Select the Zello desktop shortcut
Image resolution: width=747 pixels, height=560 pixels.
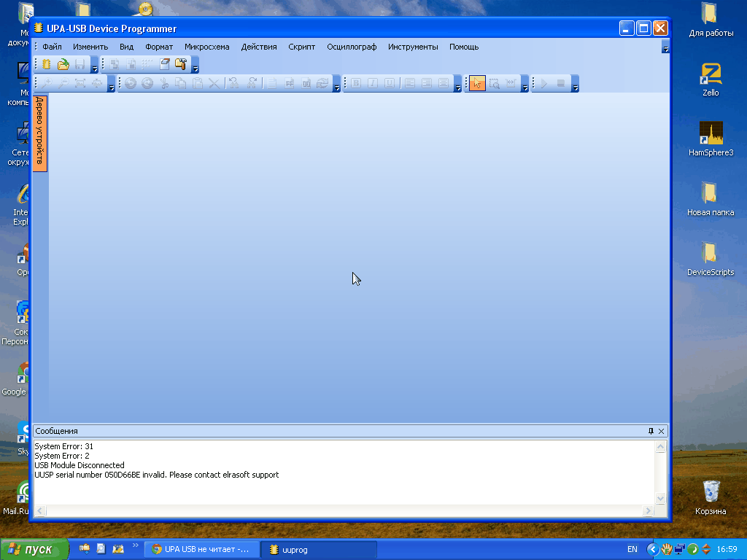(711, 79)
